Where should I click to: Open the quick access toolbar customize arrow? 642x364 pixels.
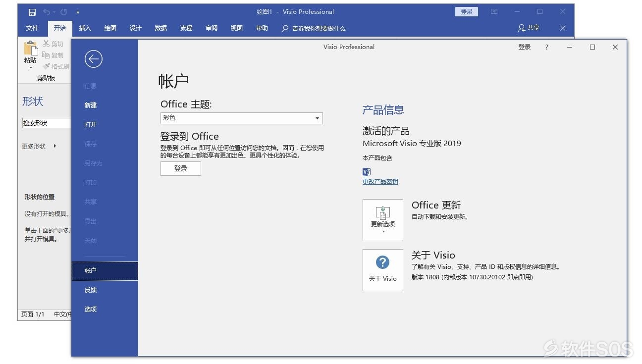[x=78, y=12]
